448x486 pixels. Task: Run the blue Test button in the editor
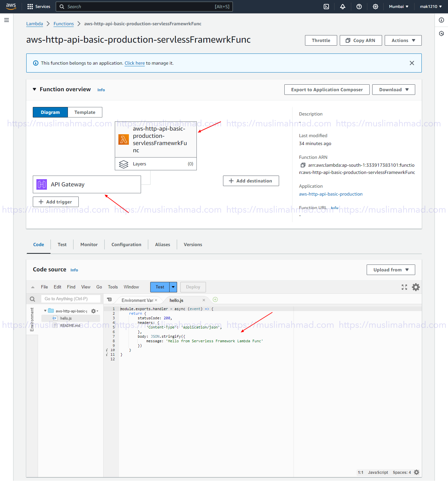160,287
